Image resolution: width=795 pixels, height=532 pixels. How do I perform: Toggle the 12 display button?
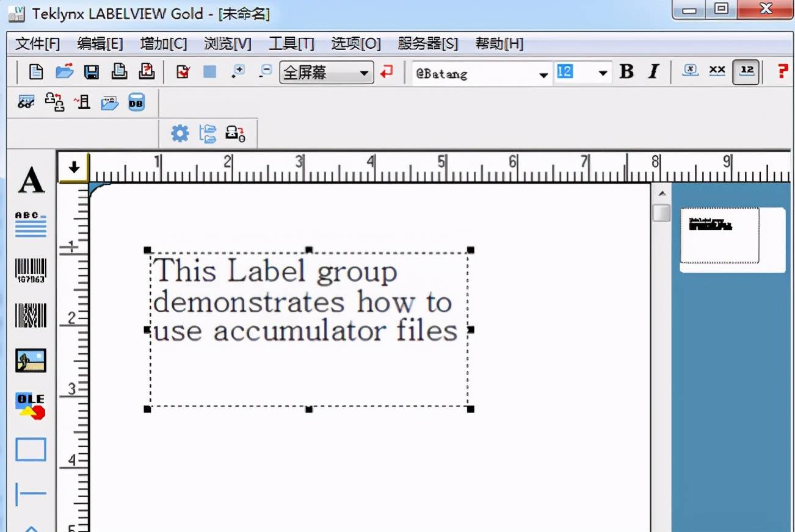click(746, 71)
